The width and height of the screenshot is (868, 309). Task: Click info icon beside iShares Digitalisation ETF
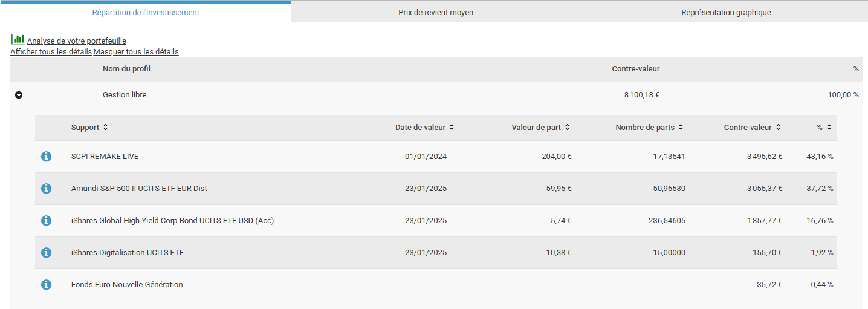46,253
